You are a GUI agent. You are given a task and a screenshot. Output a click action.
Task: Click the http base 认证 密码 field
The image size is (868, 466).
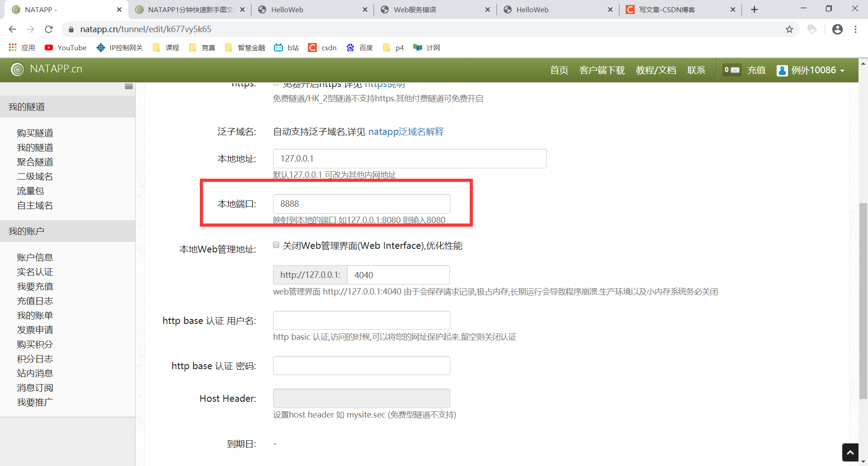pos(361,366)
